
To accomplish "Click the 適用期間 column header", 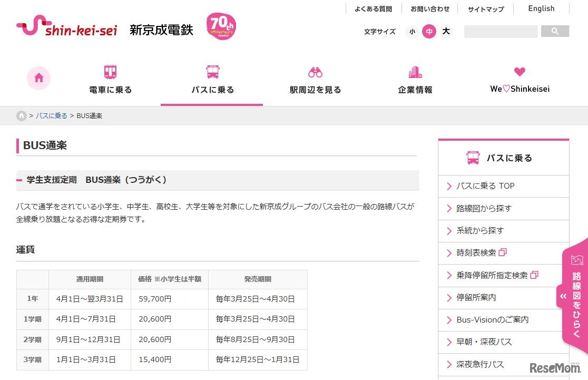I will point(90,279).
